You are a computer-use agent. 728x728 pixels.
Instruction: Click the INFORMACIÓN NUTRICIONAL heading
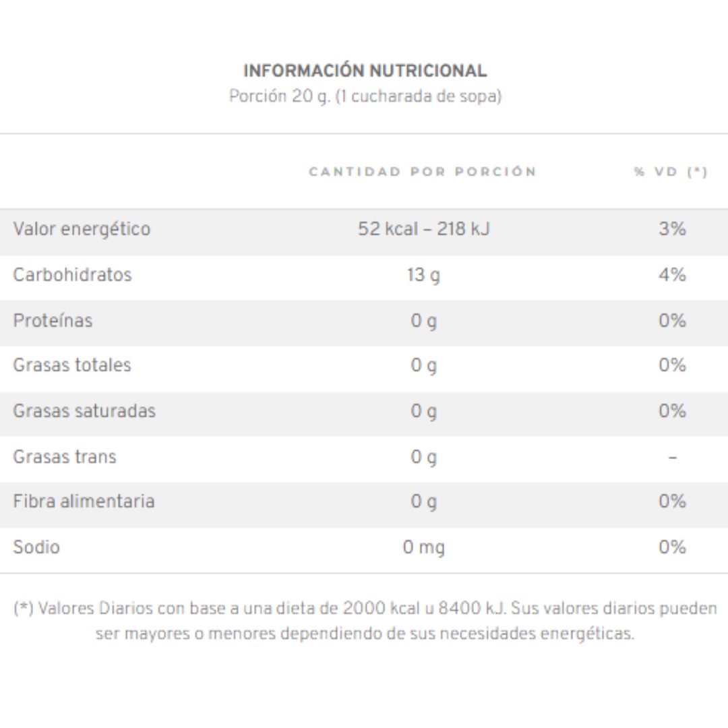tap(365, 71)
